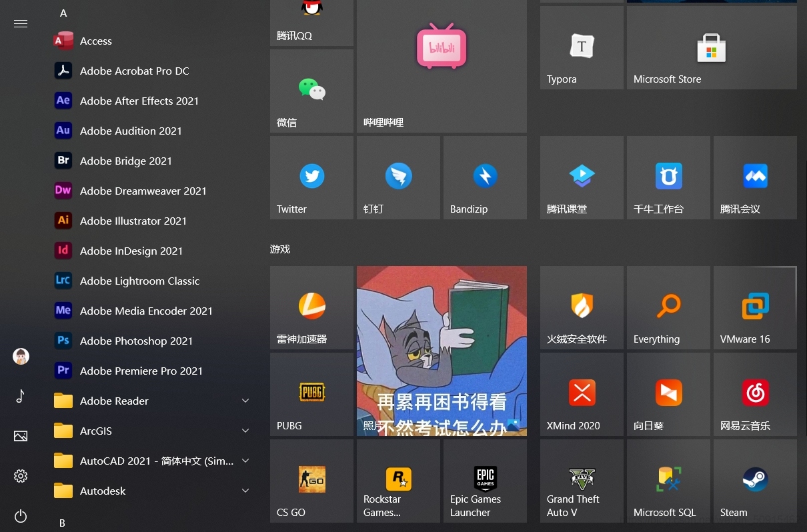Open the 腾讯会议 tile
The height and width of the screenshot is (532, 807).
pos(755,177)
